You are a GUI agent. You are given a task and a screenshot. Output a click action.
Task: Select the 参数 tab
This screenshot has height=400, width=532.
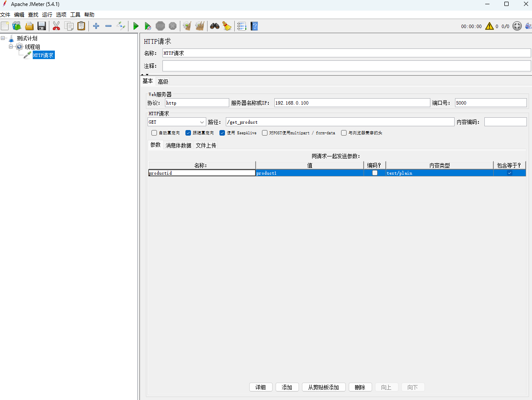point(156,145)
